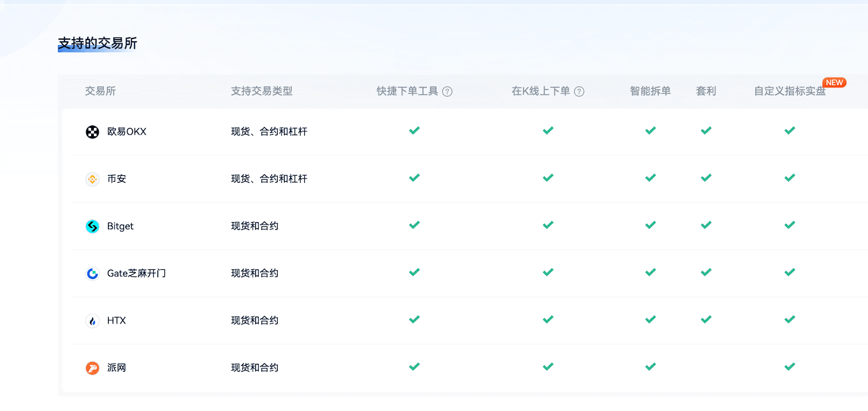Select the 派网 exchange name
The height and width of the screenshot is (411, 868).
(x=117, y=368)
